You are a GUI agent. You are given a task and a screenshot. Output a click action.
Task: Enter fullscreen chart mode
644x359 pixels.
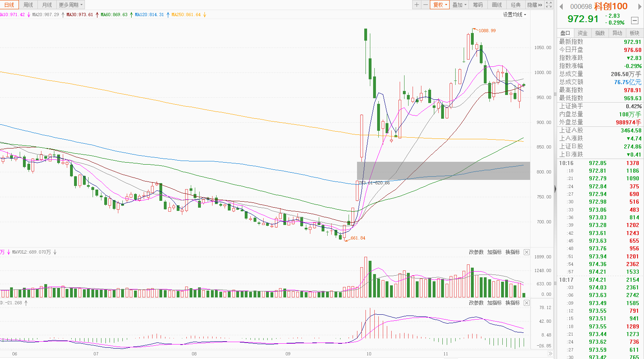coord(549,5)
